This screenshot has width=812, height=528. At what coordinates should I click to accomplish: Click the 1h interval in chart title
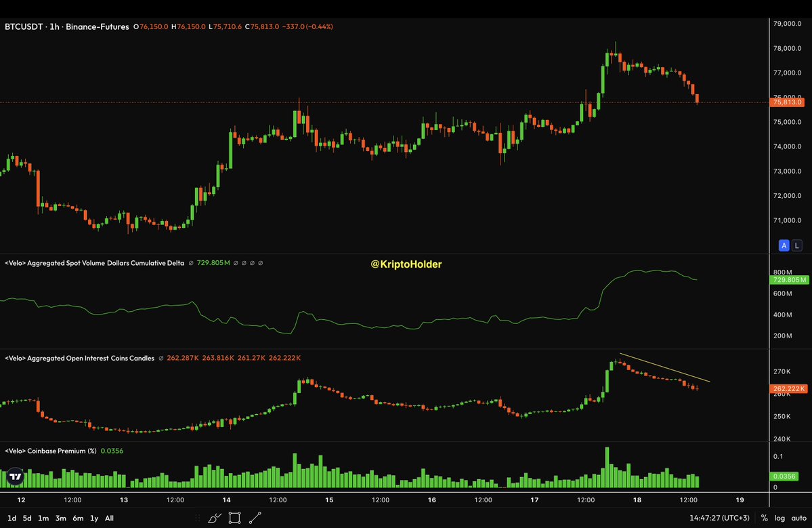[54, 26]
